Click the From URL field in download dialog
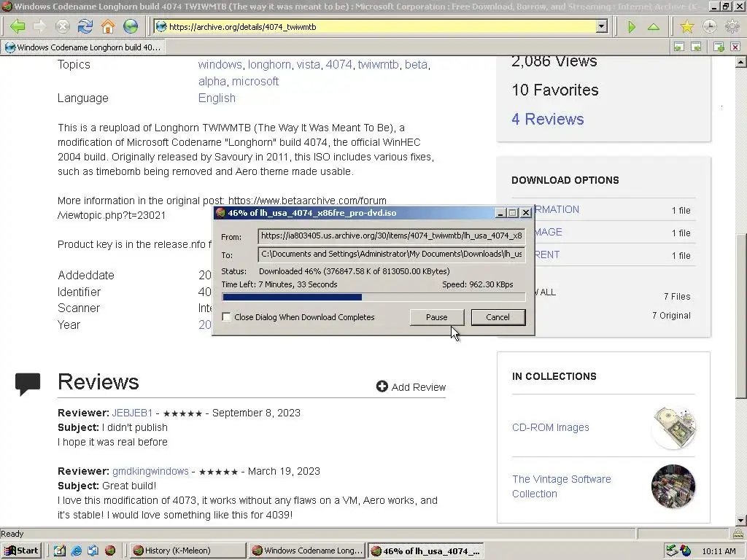This screenshot has height=560, width=747. tap(392, 236)
